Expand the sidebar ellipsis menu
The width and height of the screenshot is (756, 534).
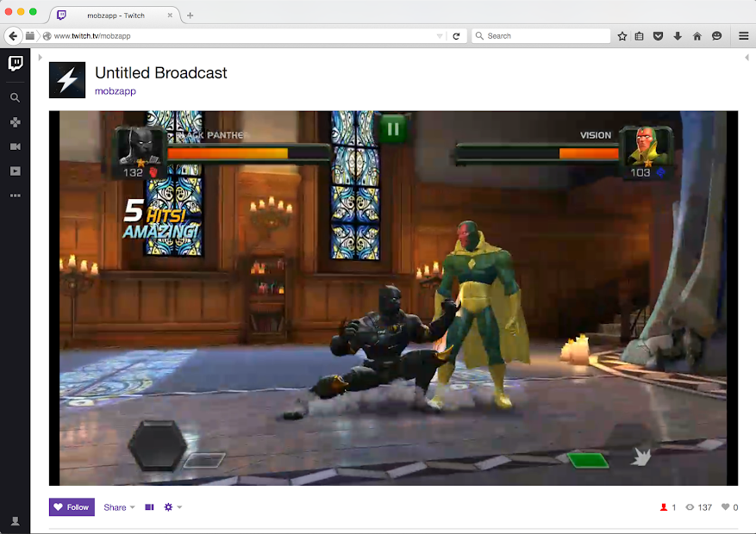tap(15, 195)
